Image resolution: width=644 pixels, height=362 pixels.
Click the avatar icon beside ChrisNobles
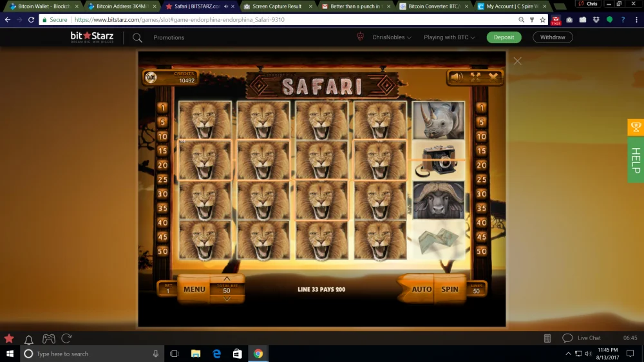point(360,37)
